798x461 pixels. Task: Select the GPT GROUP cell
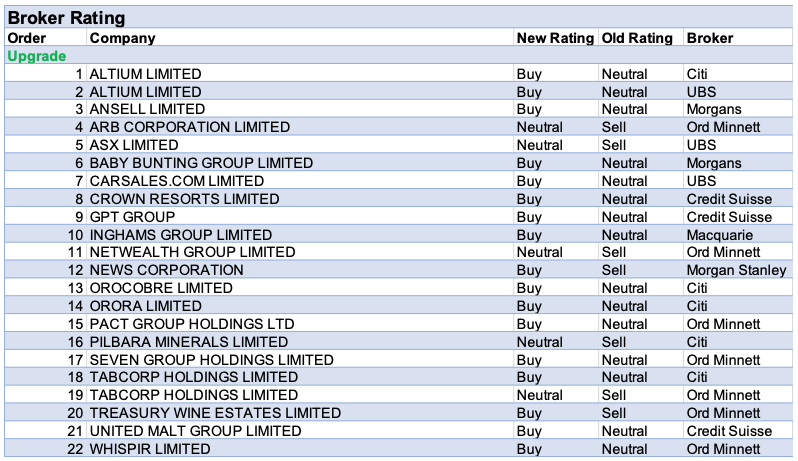coord(132,217)
